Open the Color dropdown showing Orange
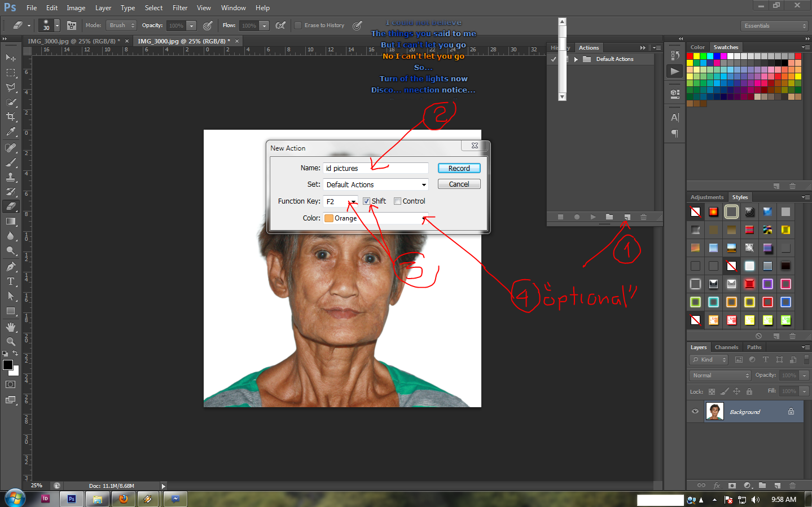 (x=376, y=218)
